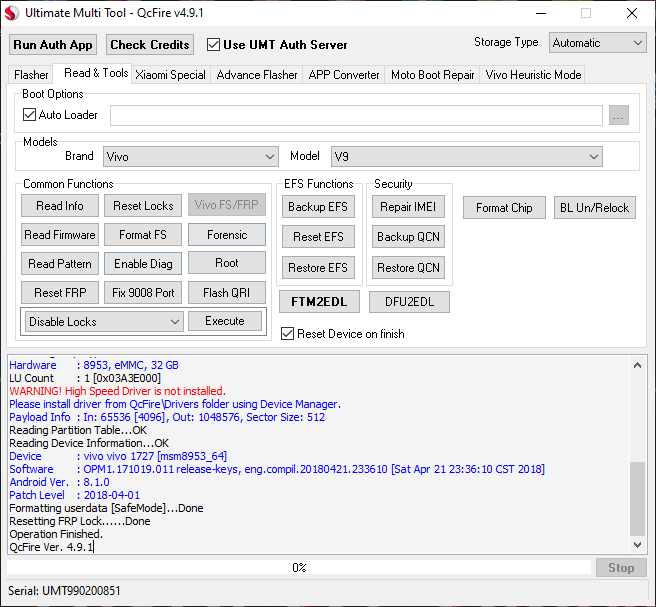Click the Run Auth App button

pyautogui.click(x=53, y=45)
